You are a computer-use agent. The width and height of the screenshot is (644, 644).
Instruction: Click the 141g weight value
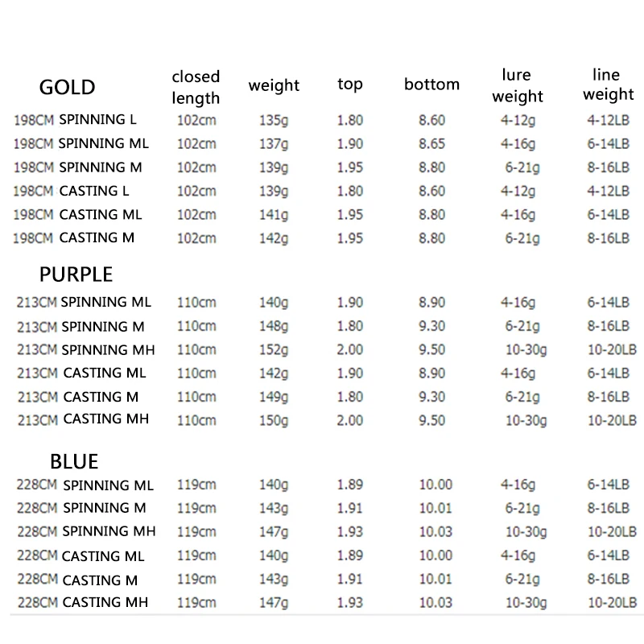pos(274,215)
